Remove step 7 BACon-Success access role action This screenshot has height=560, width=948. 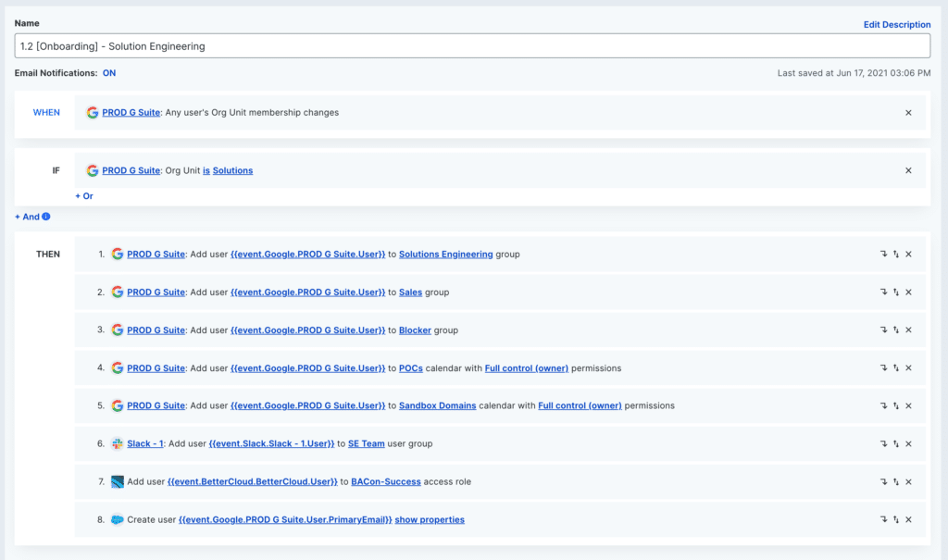[908, 482]
